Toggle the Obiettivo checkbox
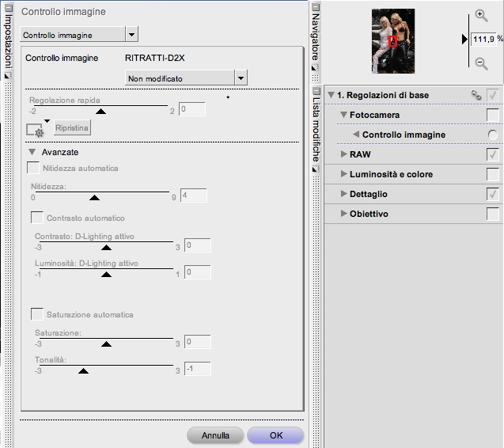This screenshot has height=448, width=504. (x=492, y=214)
